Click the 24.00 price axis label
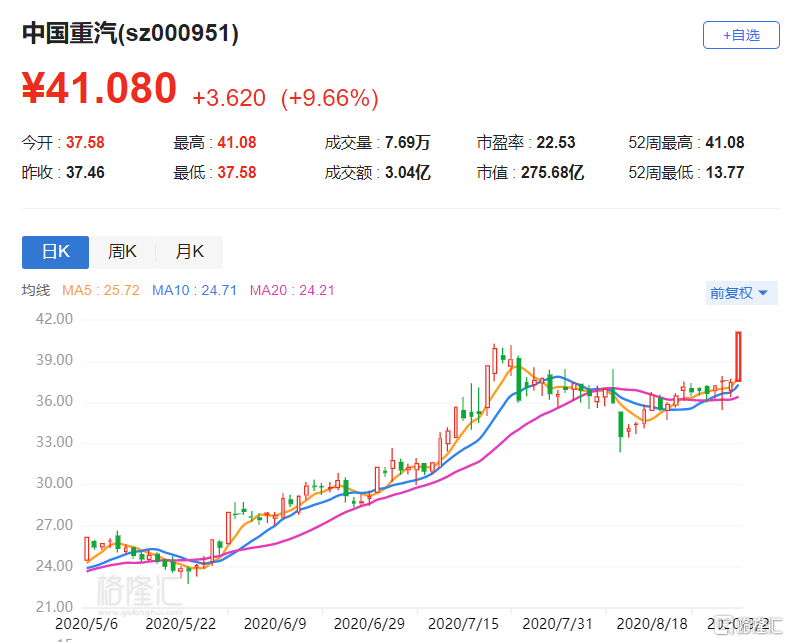Screen dimensions: 789x642 [54, 566]
